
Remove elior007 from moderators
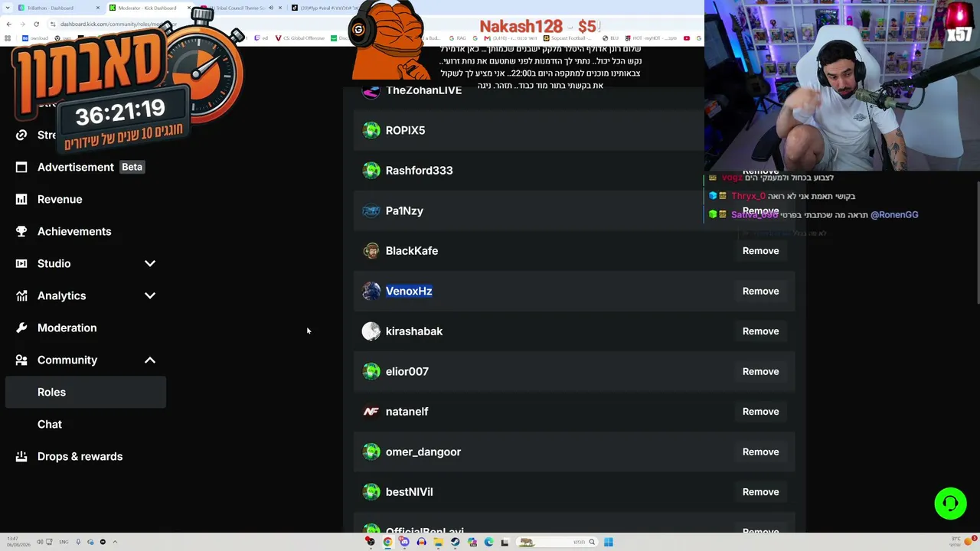pos(760,371)
